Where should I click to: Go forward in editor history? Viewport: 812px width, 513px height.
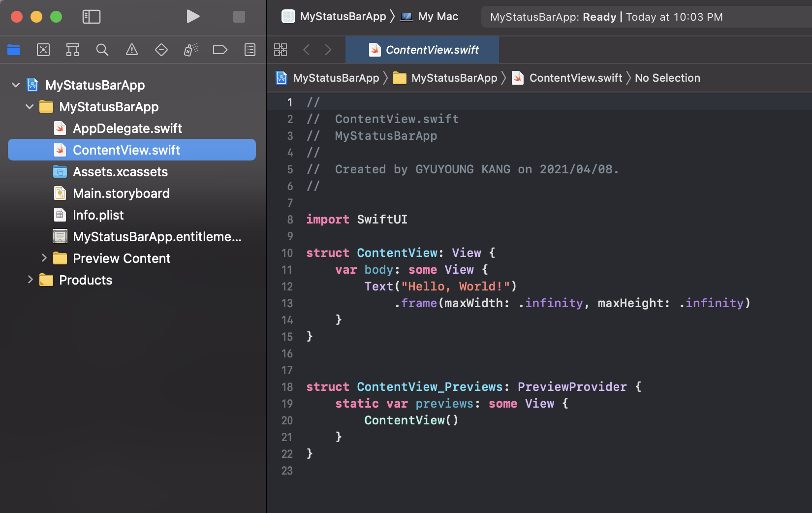[328, 50]
